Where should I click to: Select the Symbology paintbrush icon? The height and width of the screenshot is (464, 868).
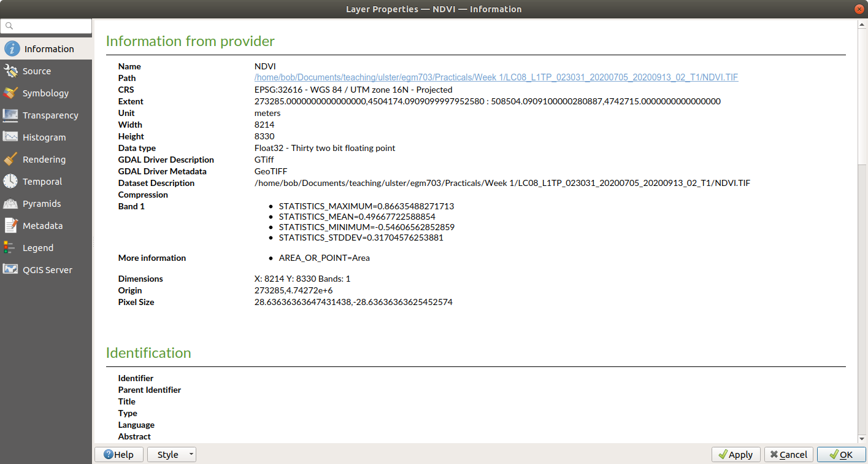click(10, 93)
